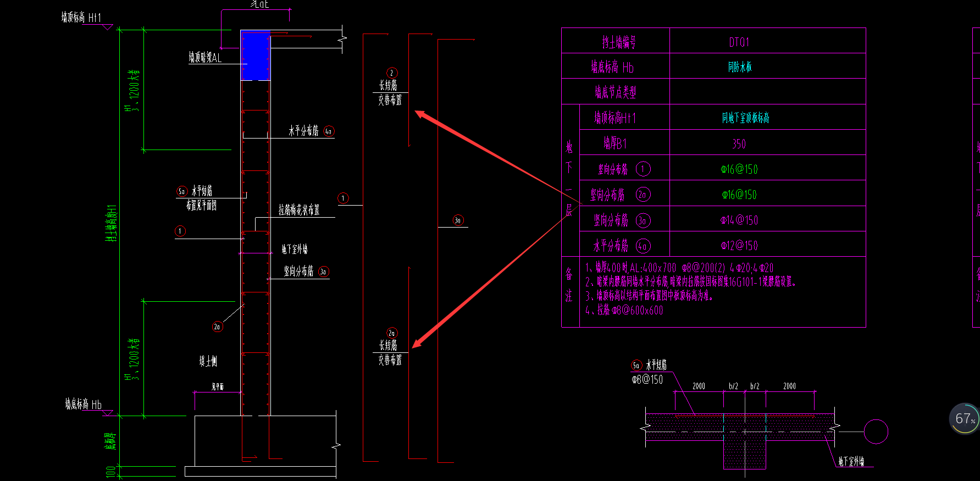
Task: Select the magenta circle beside the plan detail
Action: [876, 432]
